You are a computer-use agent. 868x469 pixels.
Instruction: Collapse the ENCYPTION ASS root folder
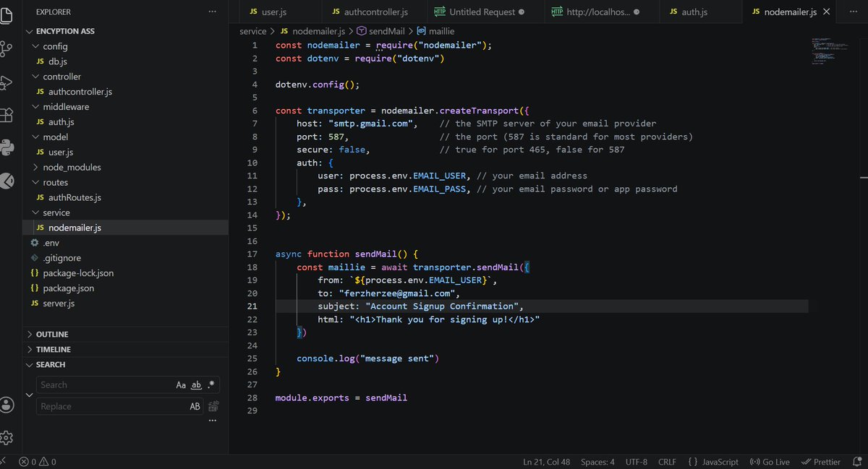click(x=29, y=31)
